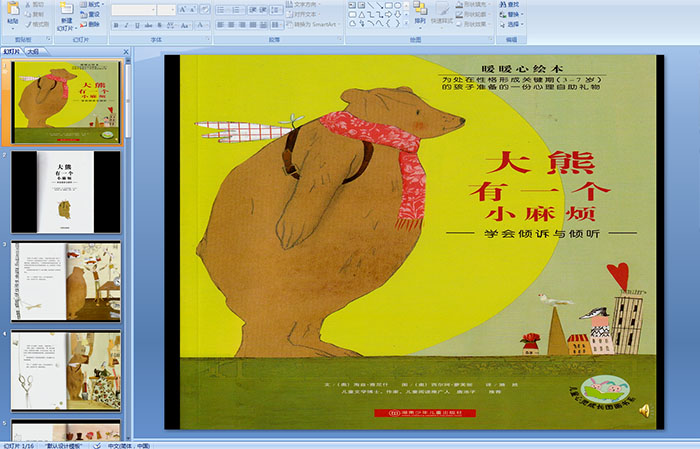Toggle Underline formatting
Screen dimensions: 700x449
pos(137,25)
